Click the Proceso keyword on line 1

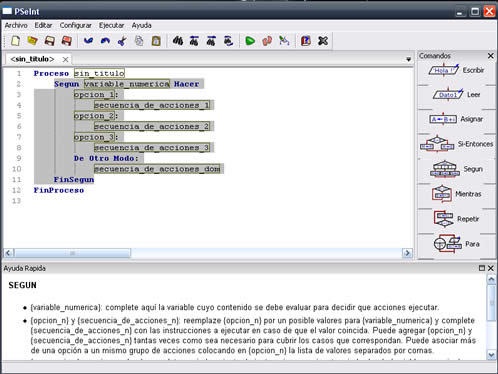click(51, 73)
